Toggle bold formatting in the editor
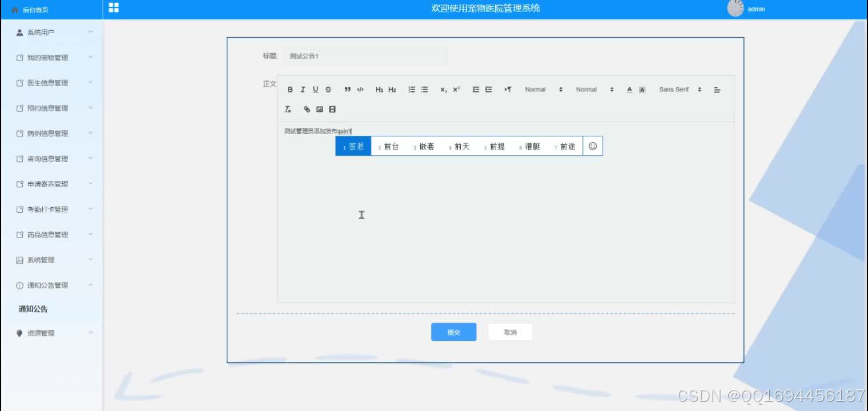The image size is (868, 411). (x=290, y=90)
